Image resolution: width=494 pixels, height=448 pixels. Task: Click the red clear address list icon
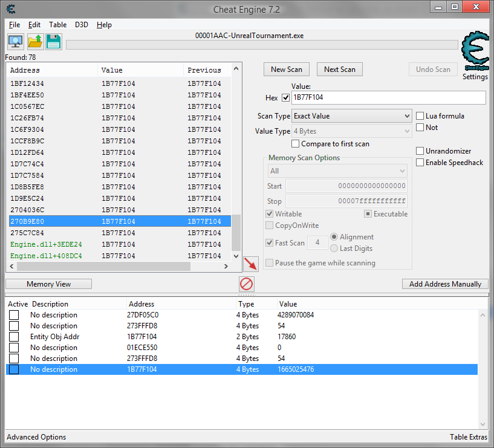246,284
